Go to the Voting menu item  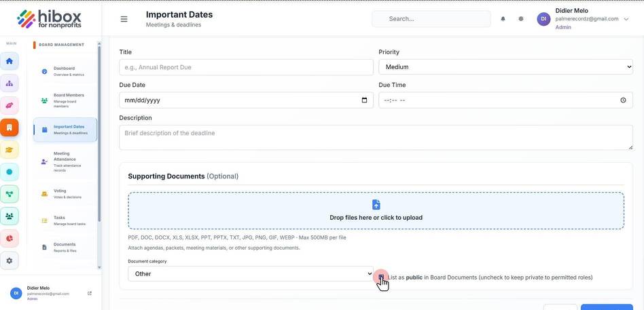pyautogui.click(x=65, y=194)
